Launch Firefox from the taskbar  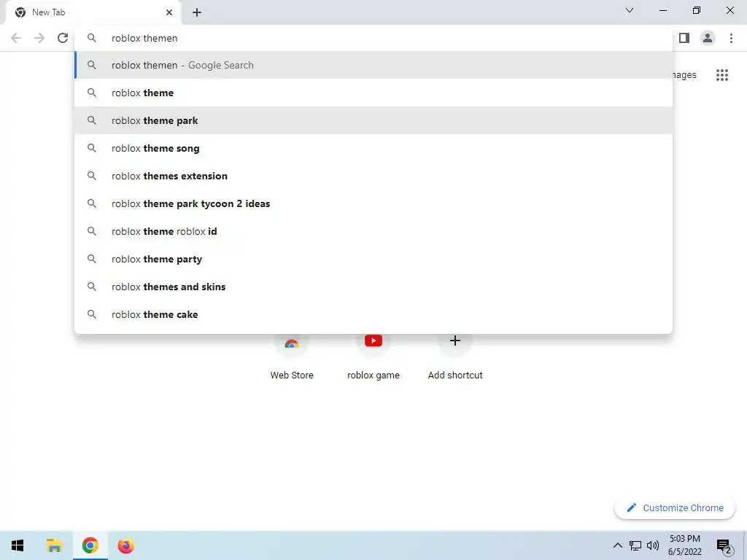[125, 545]
